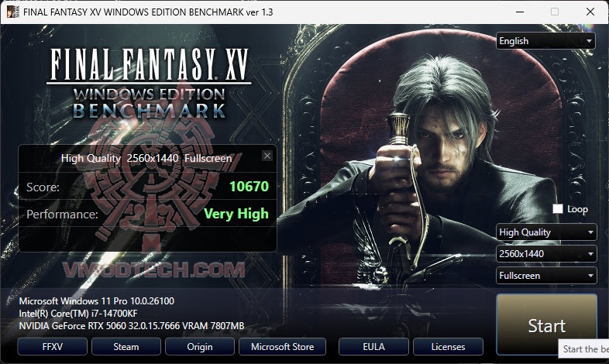Open the Steam store button

tap(126, 346)
